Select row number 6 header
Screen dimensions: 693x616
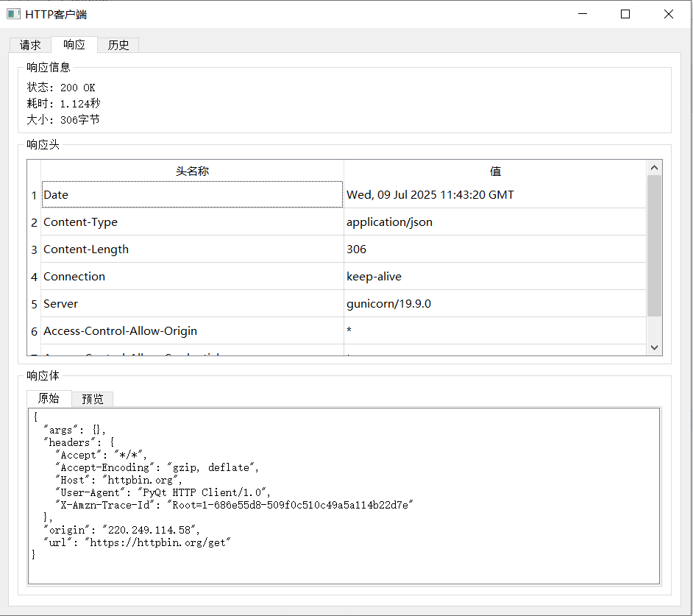pos(34,331)
